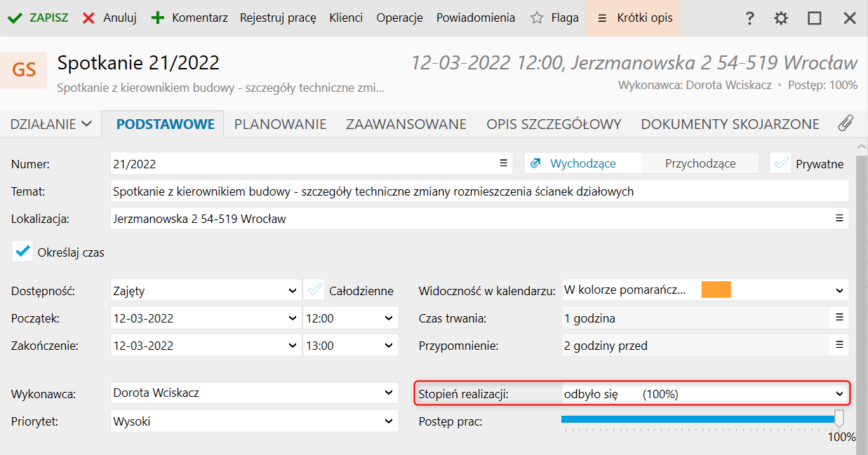Open the Stopień realizacji dropdown
868x455 pixels.
pos(705,394)
